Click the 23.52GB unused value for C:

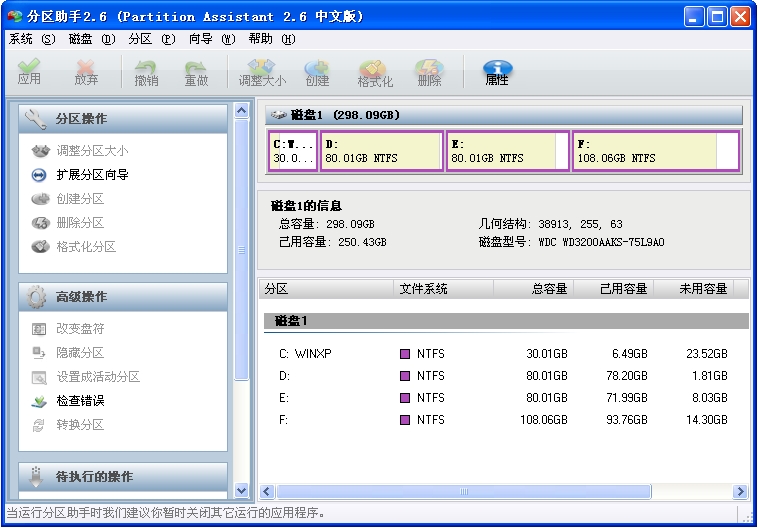pos(707,354)
